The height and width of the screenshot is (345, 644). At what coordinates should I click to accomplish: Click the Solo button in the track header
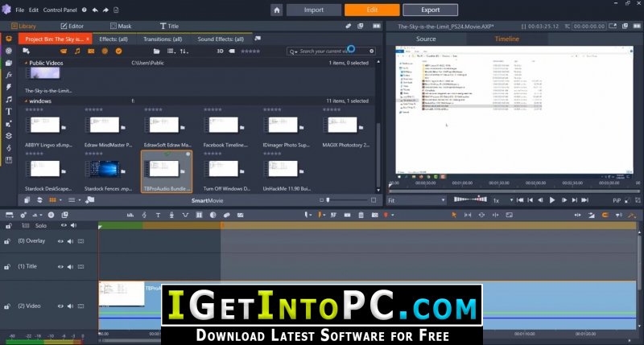[x=41, y=226]
